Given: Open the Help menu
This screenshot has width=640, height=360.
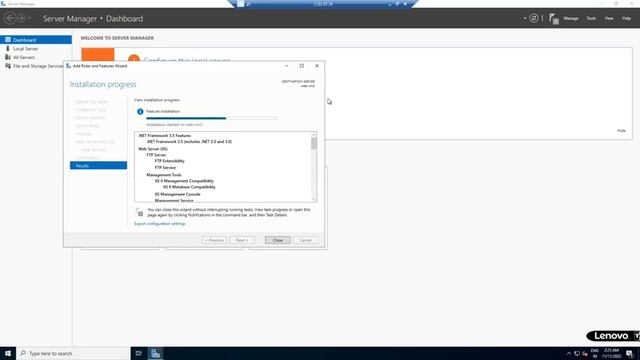Looking at the screenshot, I should (626, 18).
